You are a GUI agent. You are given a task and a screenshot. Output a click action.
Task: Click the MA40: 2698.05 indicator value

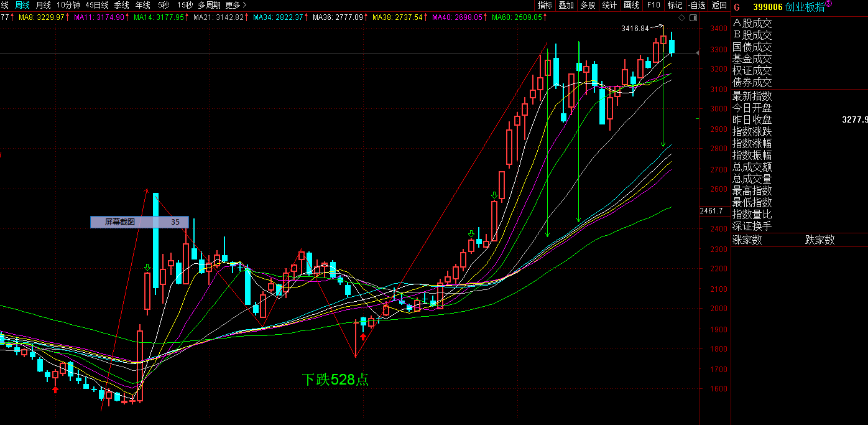click(x=458, y=17)
